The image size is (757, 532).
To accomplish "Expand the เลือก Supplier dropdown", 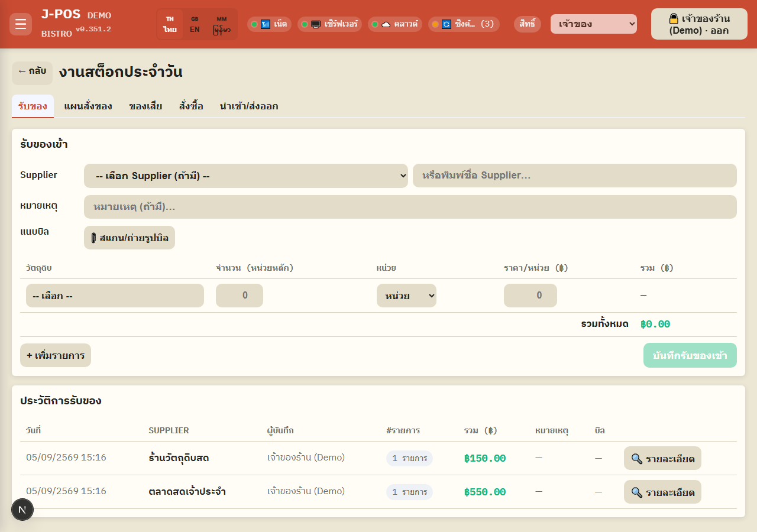I will point(246,176).
